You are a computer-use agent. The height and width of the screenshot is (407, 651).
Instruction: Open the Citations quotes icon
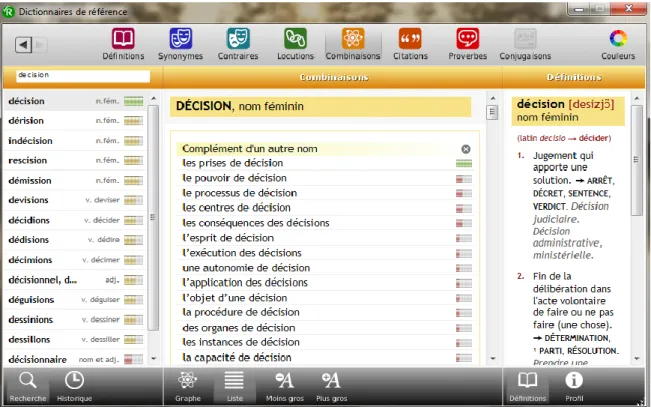410,39
